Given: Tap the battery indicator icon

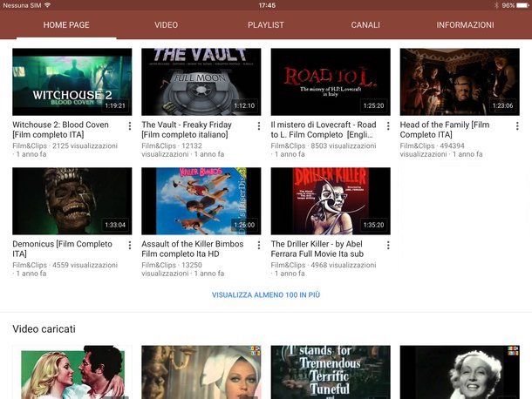Looking at the screenshot, I should pyautogui.click(x=523, y=5).
